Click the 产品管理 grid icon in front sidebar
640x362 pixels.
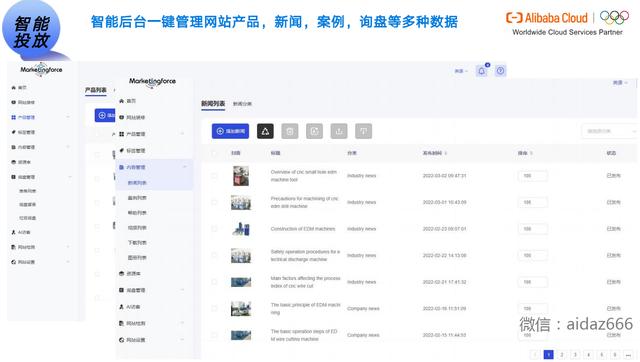[121, 134]
